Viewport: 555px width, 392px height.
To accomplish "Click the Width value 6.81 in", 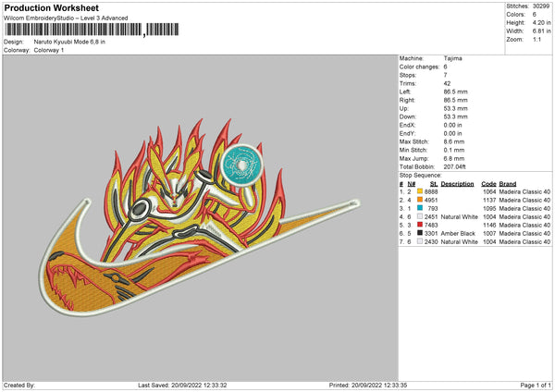I will point(541,31).
